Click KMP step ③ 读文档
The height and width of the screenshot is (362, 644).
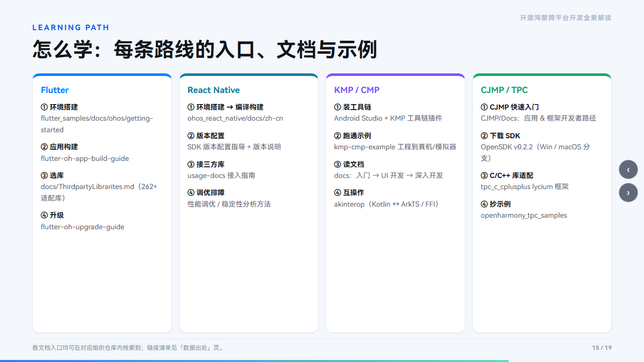click(x=349, y=164)
